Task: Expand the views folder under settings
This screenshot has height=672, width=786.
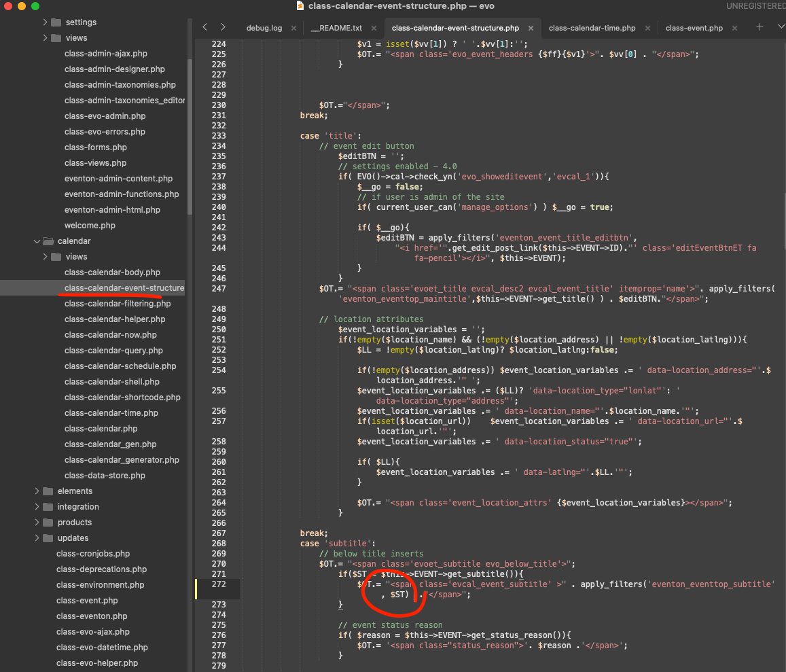Action: [x=45, y=37]
